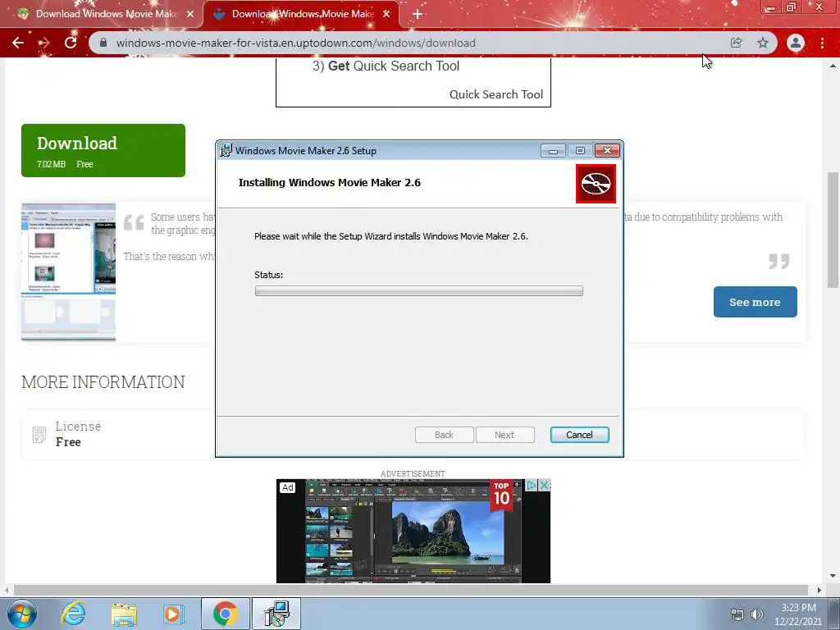Image resolution: width=840 pixels, height=630 pixels.
Task: Click the horizontal scroll left arrow
Action: coord(6,590)
